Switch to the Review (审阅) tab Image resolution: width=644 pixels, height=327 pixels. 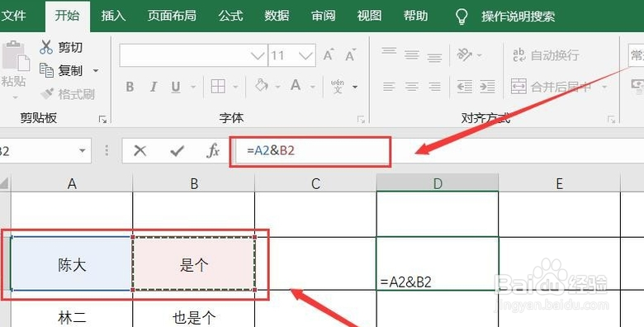[323, 16]
